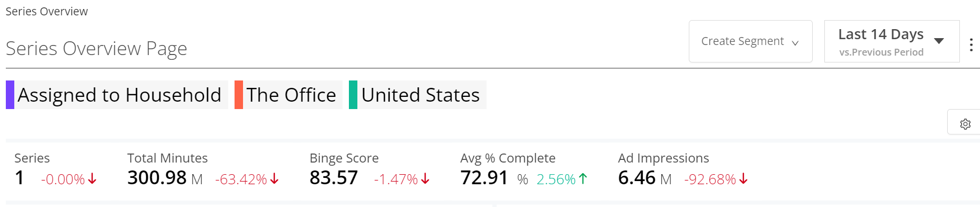
Task: Click the red down arrow beside Binge Score
Action: [x=425, y=179]
